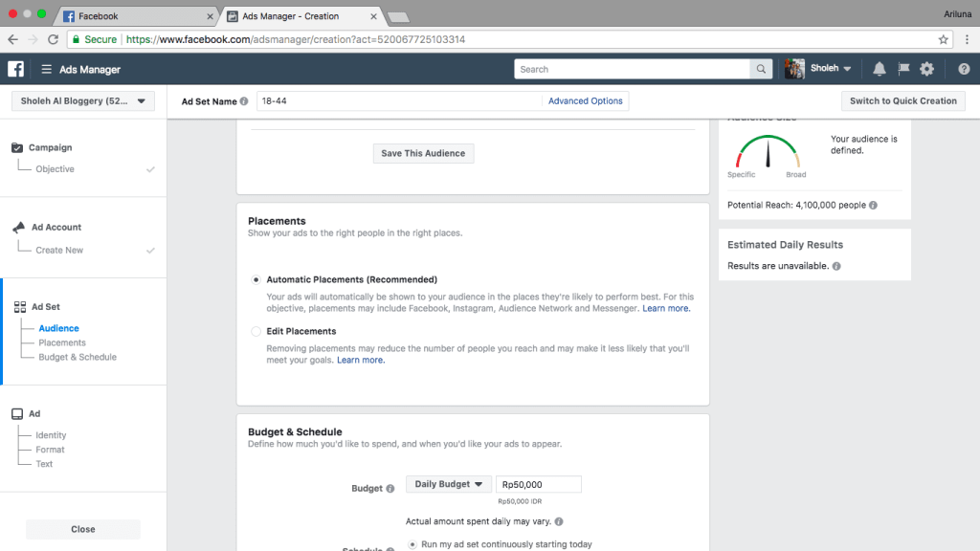Select Audience in the Ad Set section

58,329
